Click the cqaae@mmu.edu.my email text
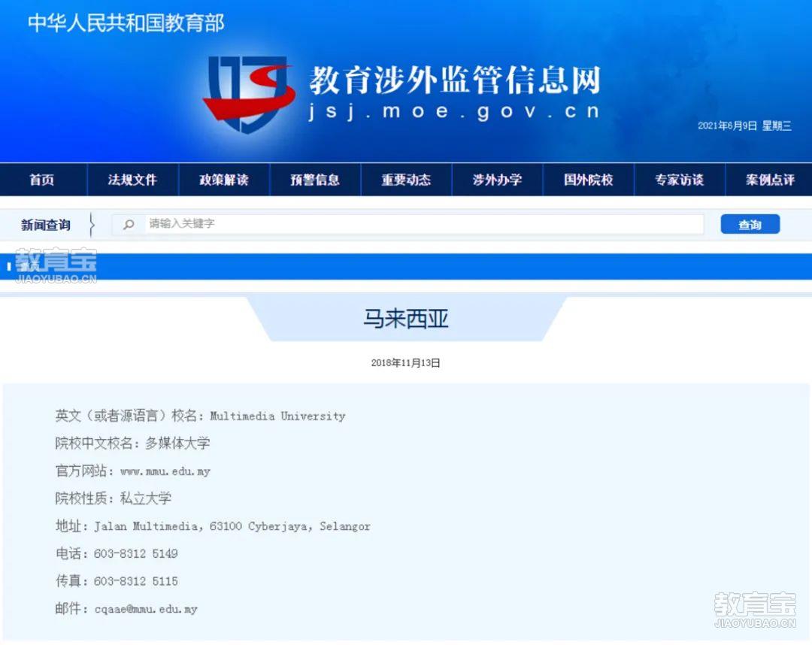 [x=146, y=609]
